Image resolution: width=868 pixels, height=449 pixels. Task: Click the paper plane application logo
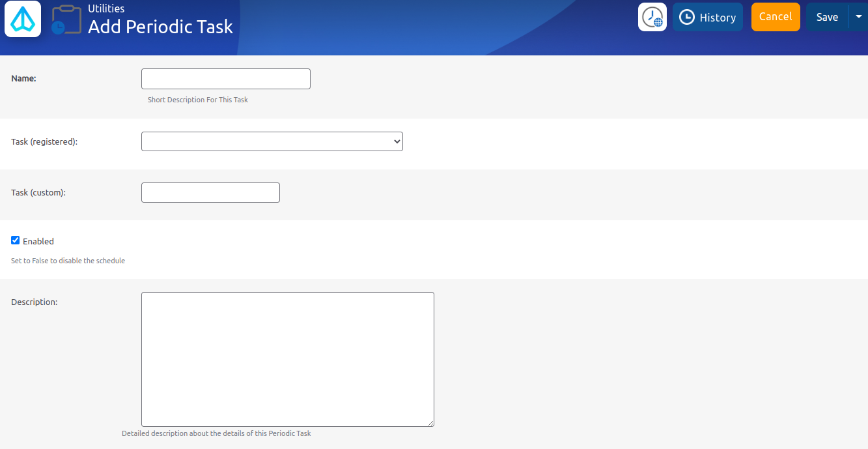21,19
